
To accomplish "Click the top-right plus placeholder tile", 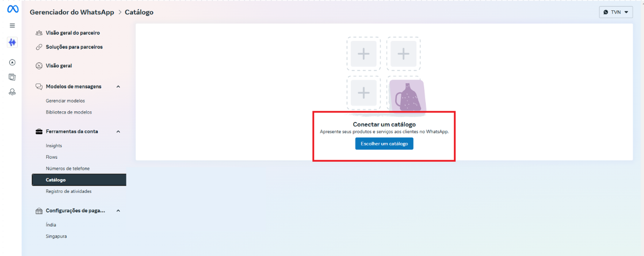I will point(403,54).
